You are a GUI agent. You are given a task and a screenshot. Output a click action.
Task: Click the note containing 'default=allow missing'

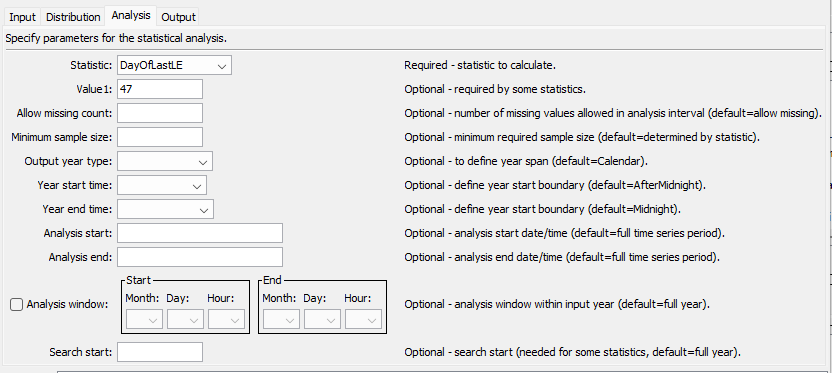[613, 113]
